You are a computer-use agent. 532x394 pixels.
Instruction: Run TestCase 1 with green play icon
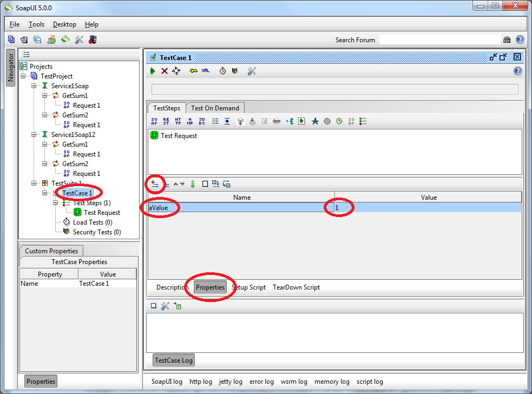pos(153,71)
